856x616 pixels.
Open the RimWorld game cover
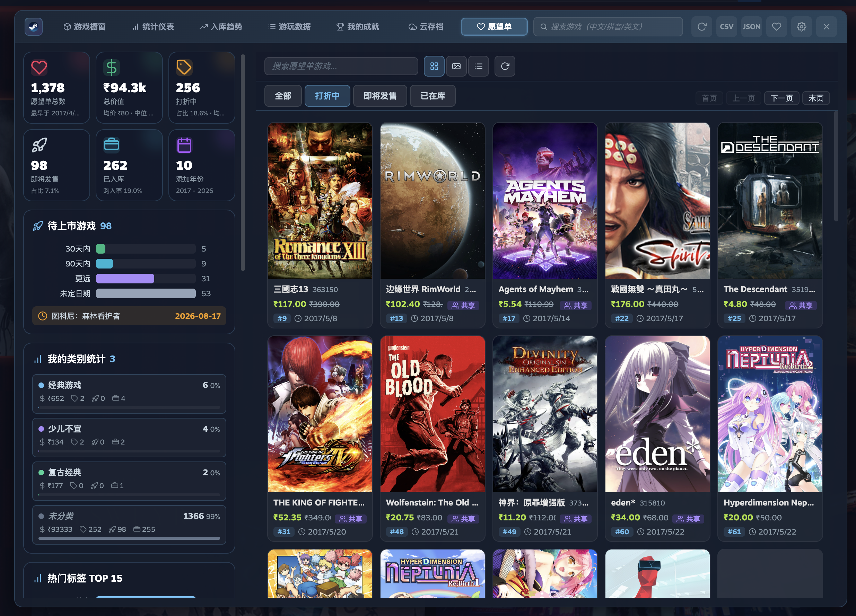pos(433,201)
